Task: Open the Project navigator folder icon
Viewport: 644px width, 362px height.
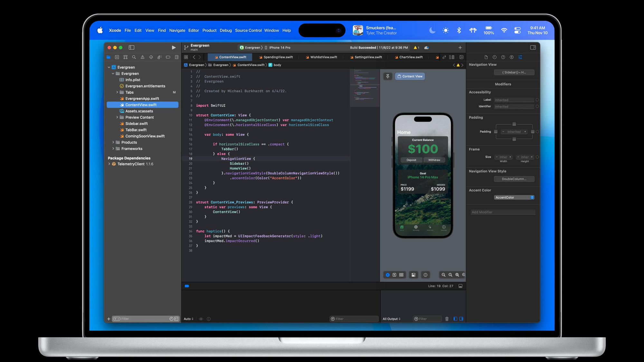Action: coord(109,57)
